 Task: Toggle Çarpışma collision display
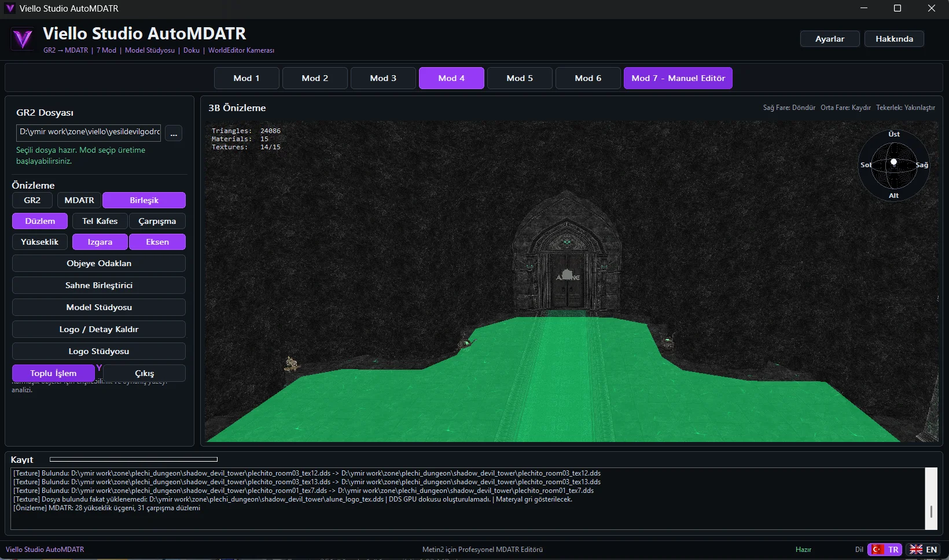click(x=157, y=221)
